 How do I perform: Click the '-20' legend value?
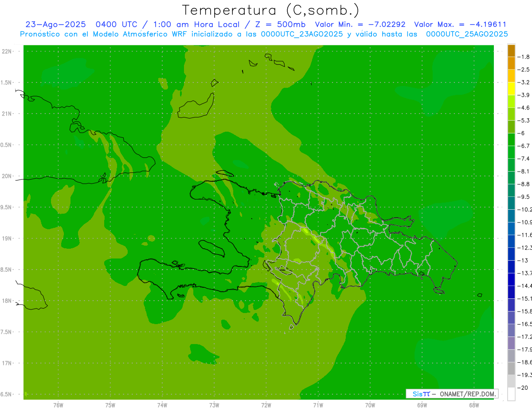[x=523, y=388]
